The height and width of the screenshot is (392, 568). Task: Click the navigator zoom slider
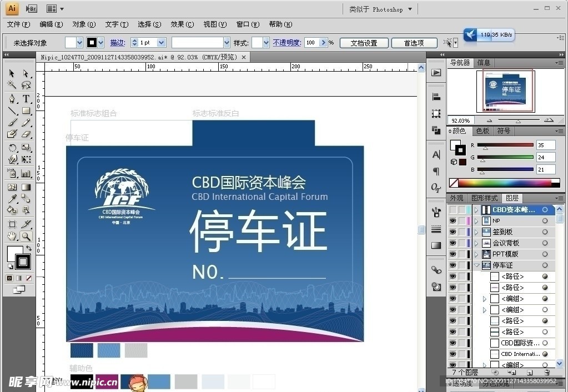click(x=519, y=120)
